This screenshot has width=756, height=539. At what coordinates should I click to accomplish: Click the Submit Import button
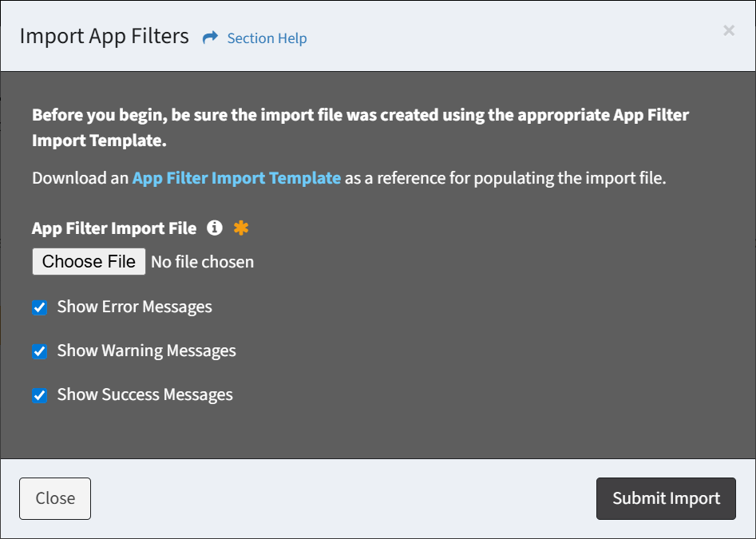click(x=666, y=498)
